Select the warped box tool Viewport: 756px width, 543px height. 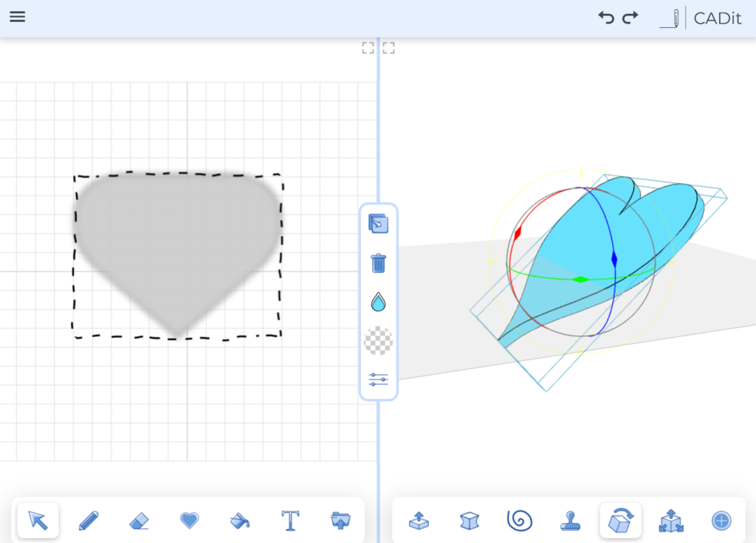coord(470,521)
